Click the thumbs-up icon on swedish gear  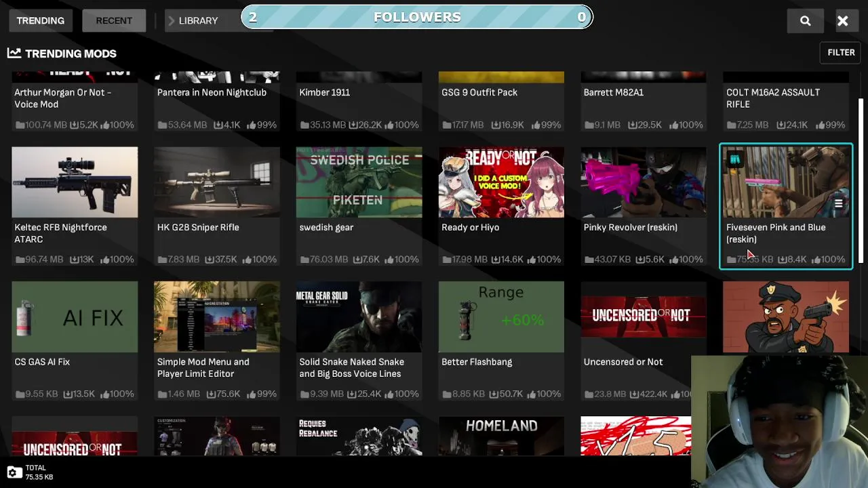(389, 260)
